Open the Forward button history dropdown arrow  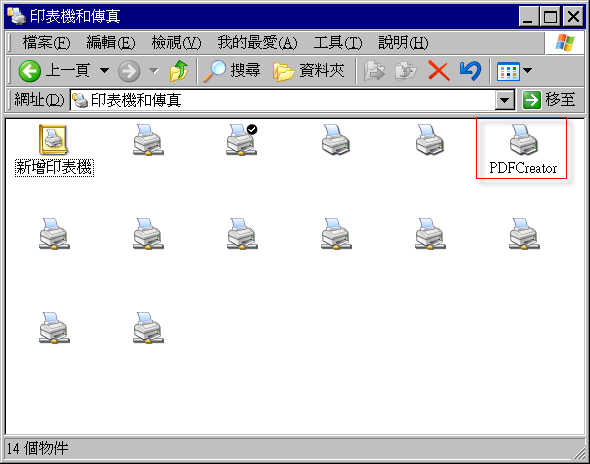154,70
